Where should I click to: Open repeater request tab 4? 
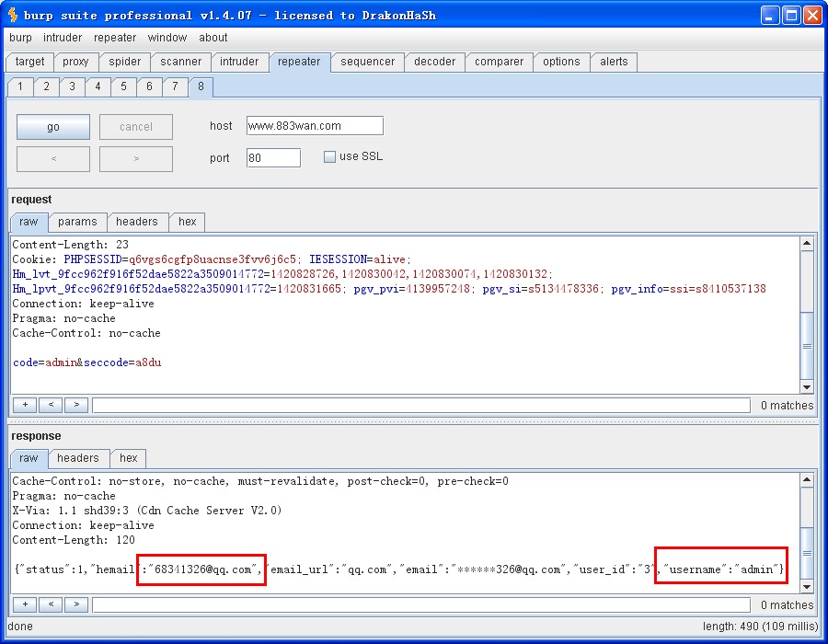98,86
